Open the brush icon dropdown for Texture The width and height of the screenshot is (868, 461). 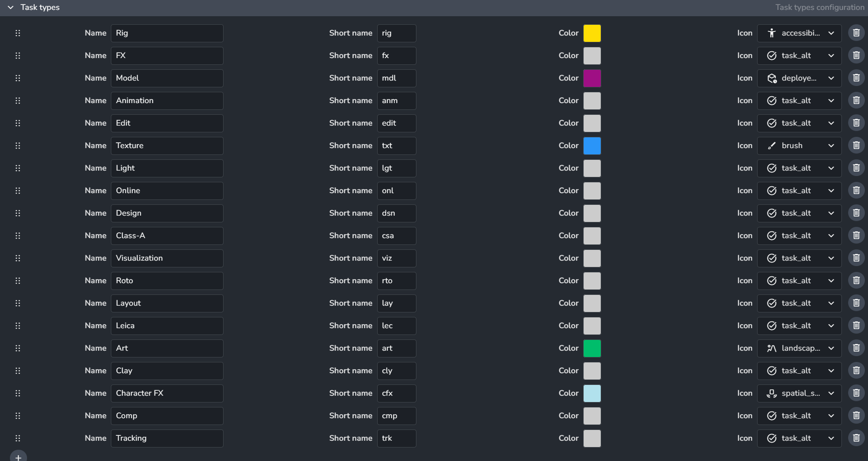click(x=799, y=145)
